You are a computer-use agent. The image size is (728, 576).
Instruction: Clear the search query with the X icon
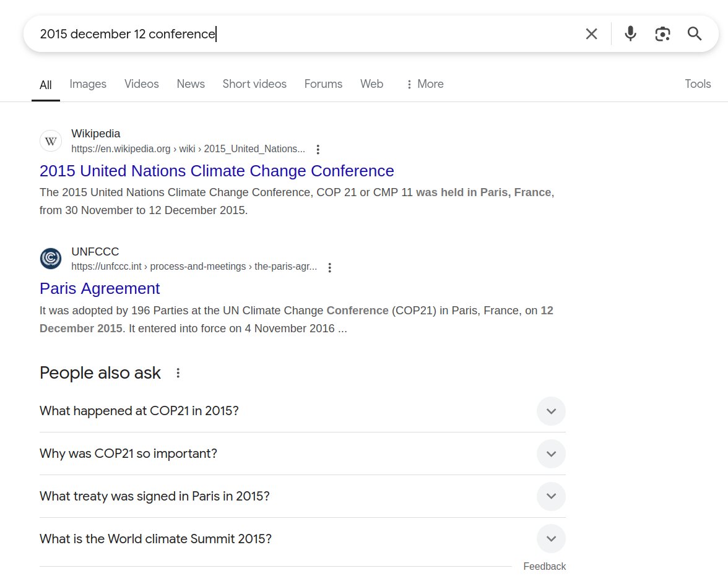coord(591,34)
